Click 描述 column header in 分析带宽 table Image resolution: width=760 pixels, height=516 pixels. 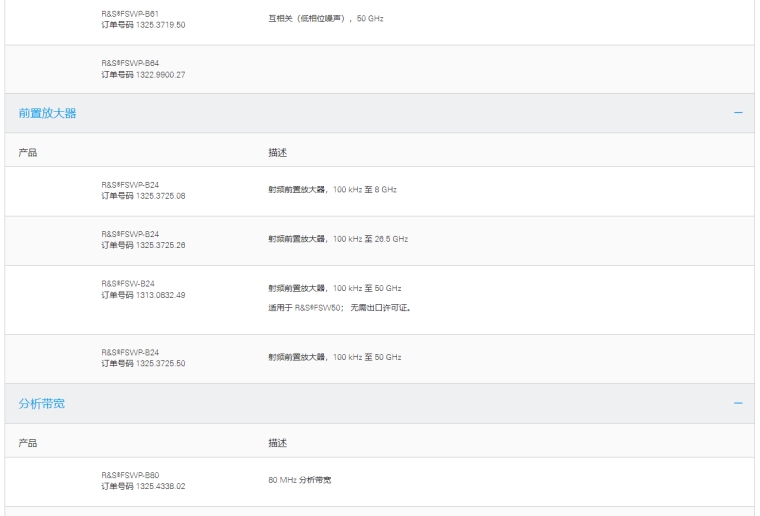[x=277, y=443]
